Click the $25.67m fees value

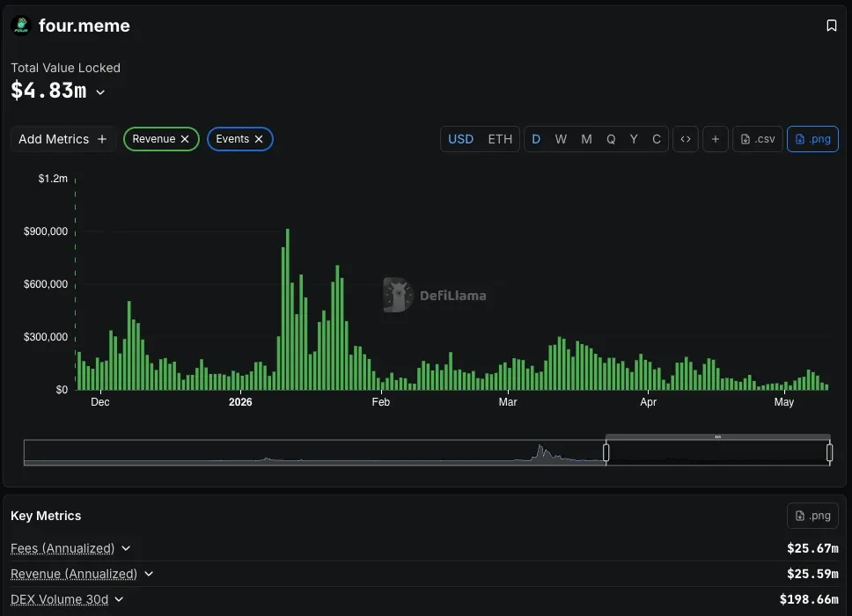812,548
